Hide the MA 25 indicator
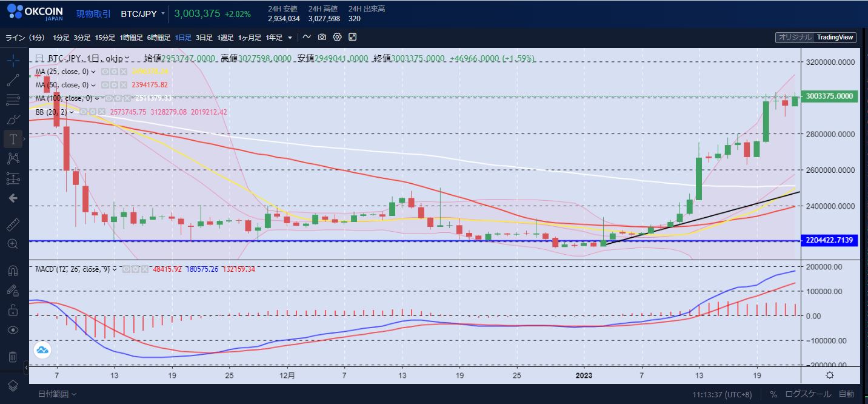 [x=105, y=72]
